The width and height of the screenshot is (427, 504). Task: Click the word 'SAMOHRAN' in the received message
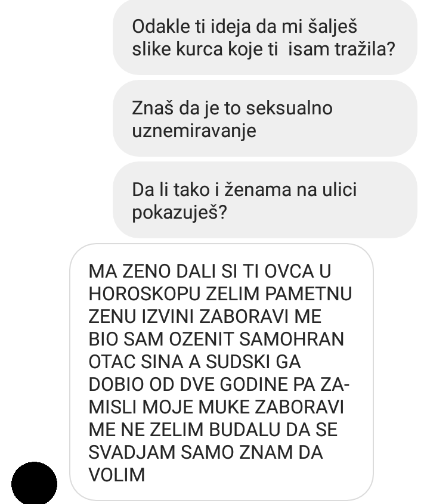292,339
